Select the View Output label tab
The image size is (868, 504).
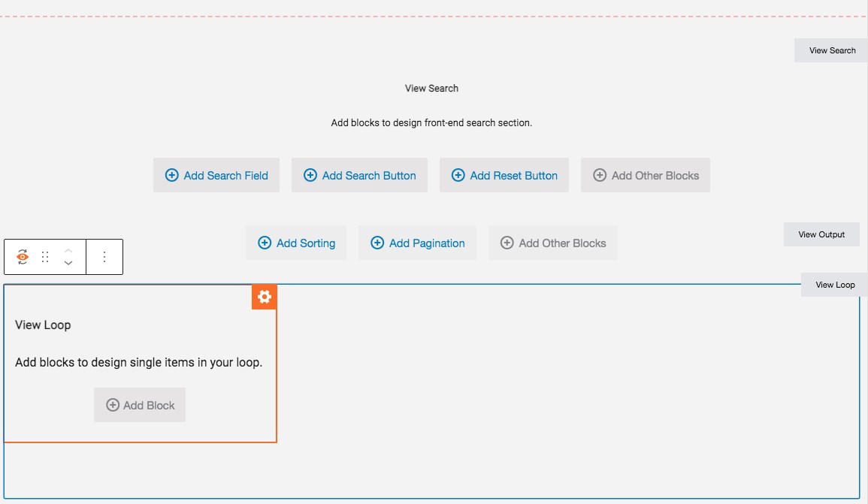821,234
